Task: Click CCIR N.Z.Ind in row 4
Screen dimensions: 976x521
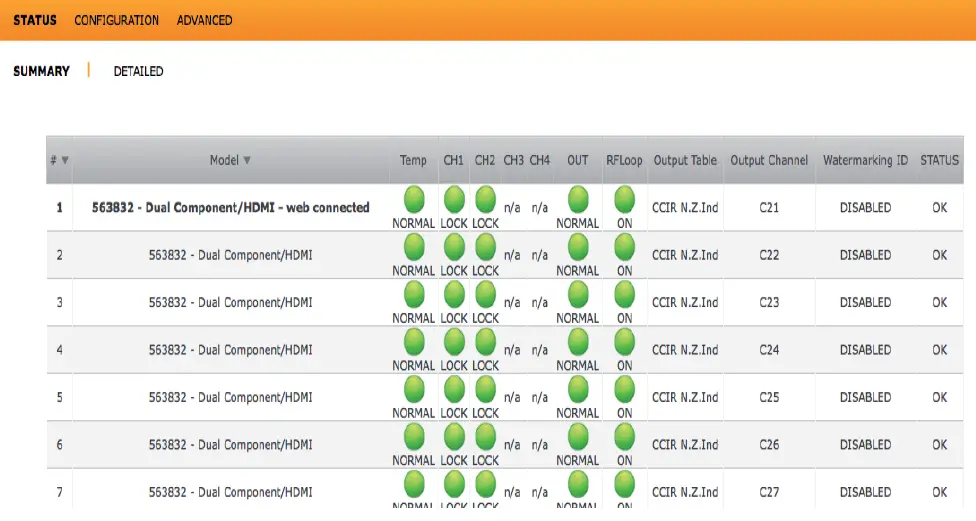Action: [x=685, y=350]
